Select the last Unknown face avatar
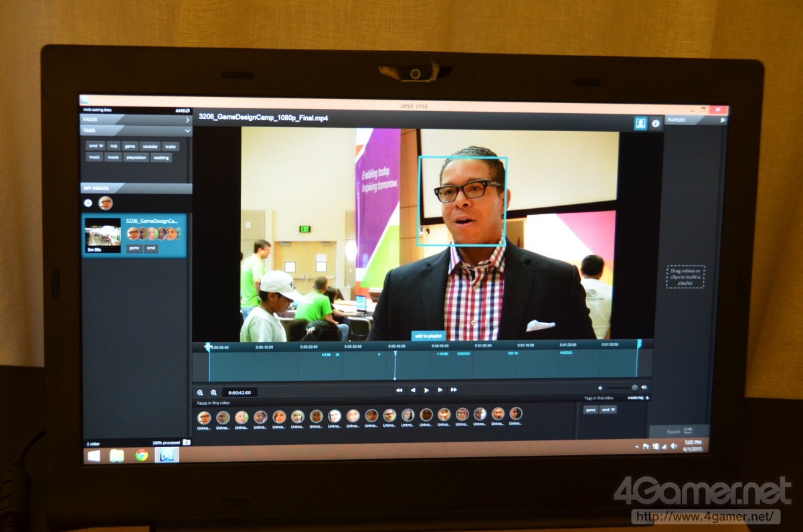 [x=515, y=414]
